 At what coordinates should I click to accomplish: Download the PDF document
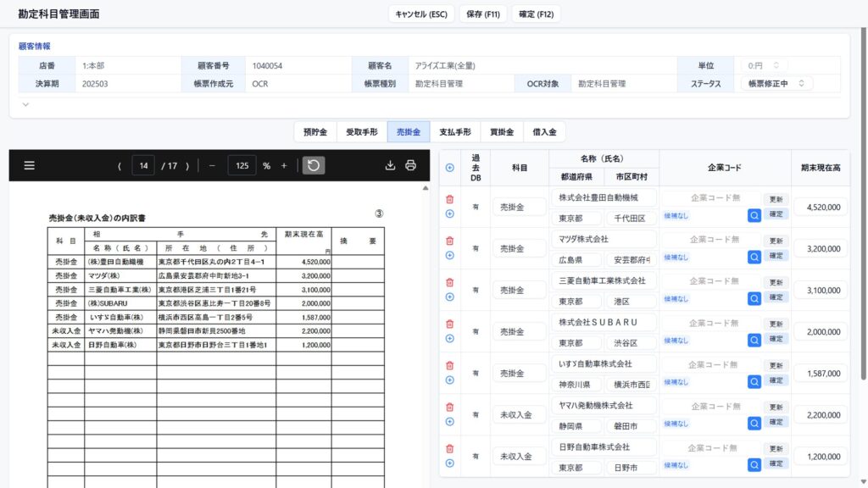click(x=390, y=165)
